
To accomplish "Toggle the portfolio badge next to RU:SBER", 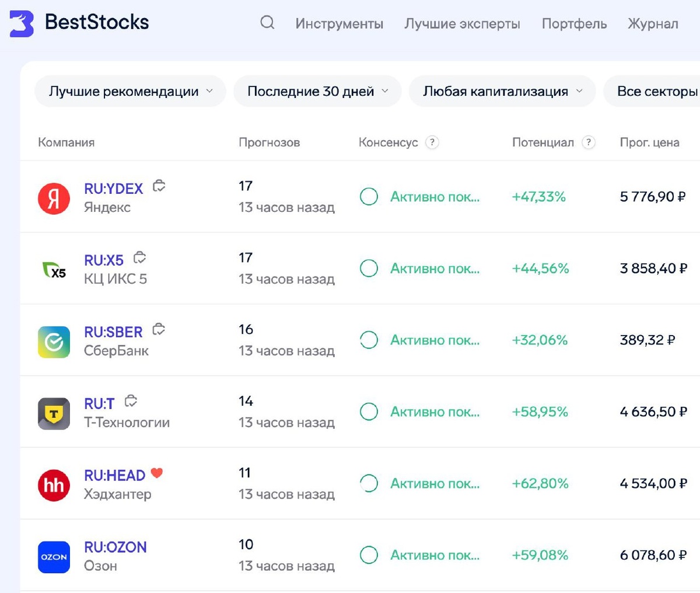I will coord(158,330).
